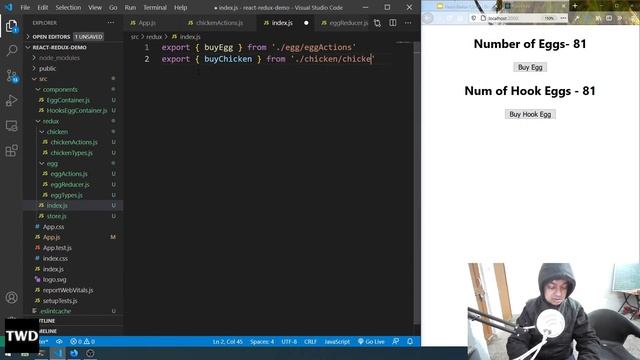Open the Search view in activity bar

tap(11, 51)
